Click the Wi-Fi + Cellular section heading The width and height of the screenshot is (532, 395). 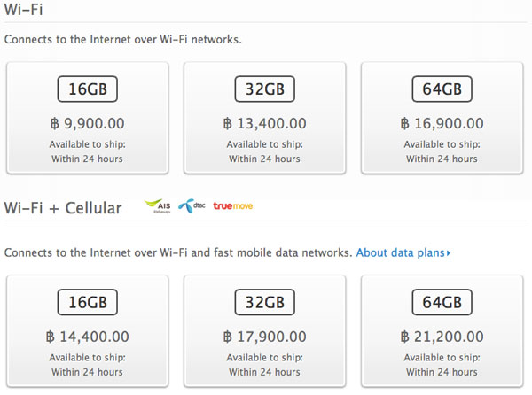[x=63, y=208]
